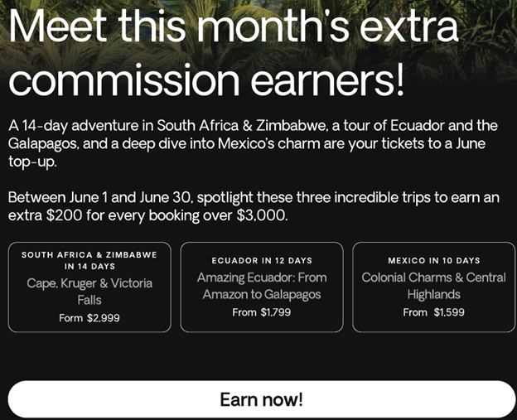Click the "Between June 1 and June 30" paragraph
Screen dimensions: 517x420
(249, 206)
